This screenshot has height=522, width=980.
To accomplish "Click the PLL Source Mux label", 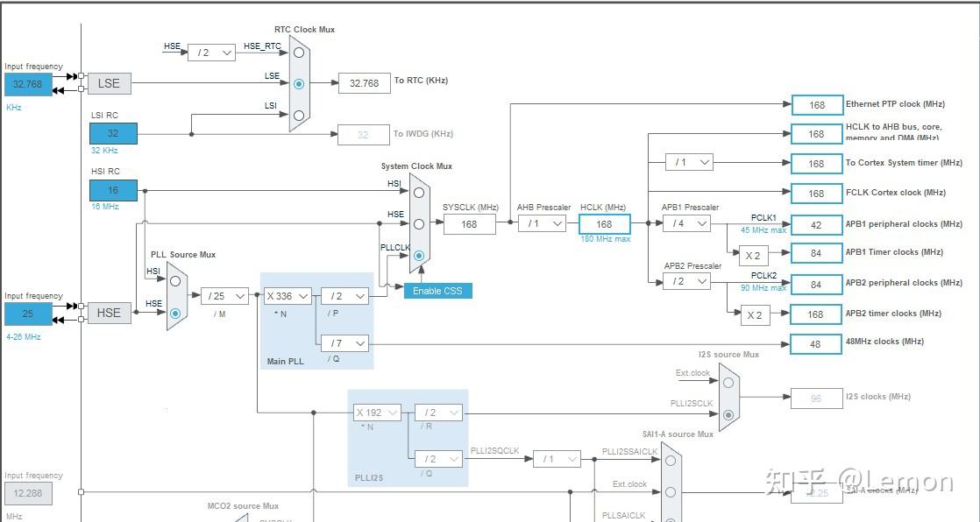I will (183, 255).
